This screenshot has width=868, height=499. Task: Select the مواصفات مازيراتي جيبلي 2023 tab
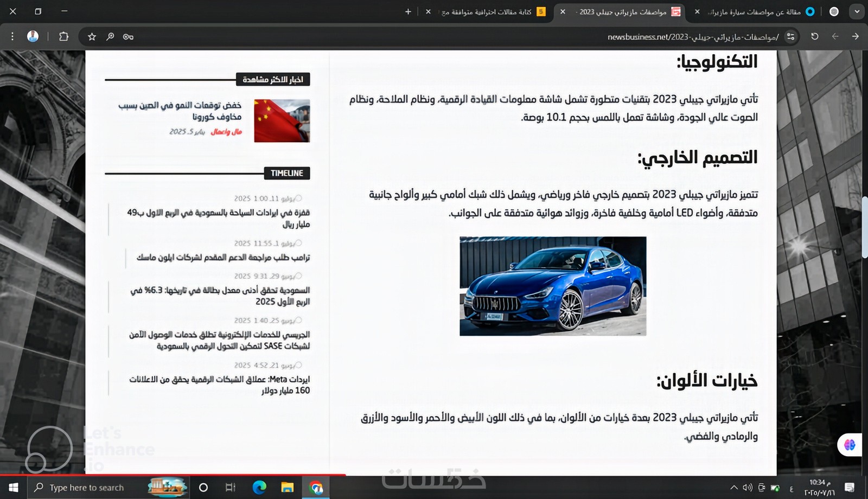pyautogui.click(x=620, y=11)
